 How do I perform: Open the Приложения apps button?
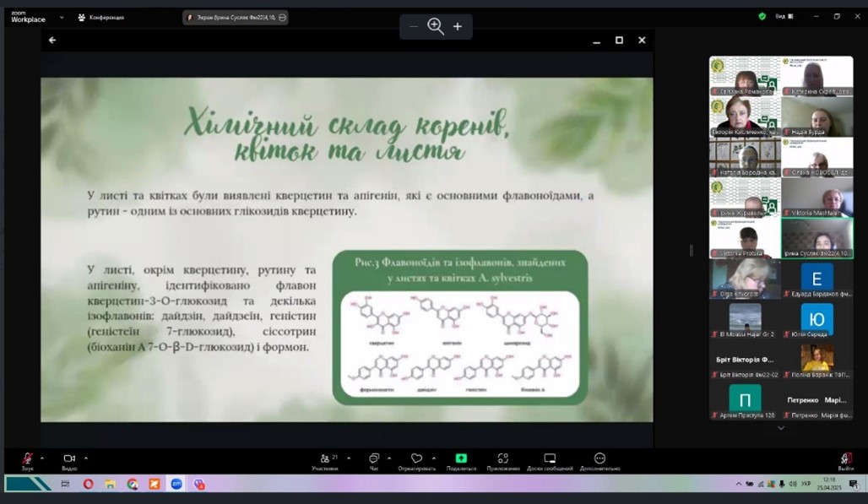point(503,460)
